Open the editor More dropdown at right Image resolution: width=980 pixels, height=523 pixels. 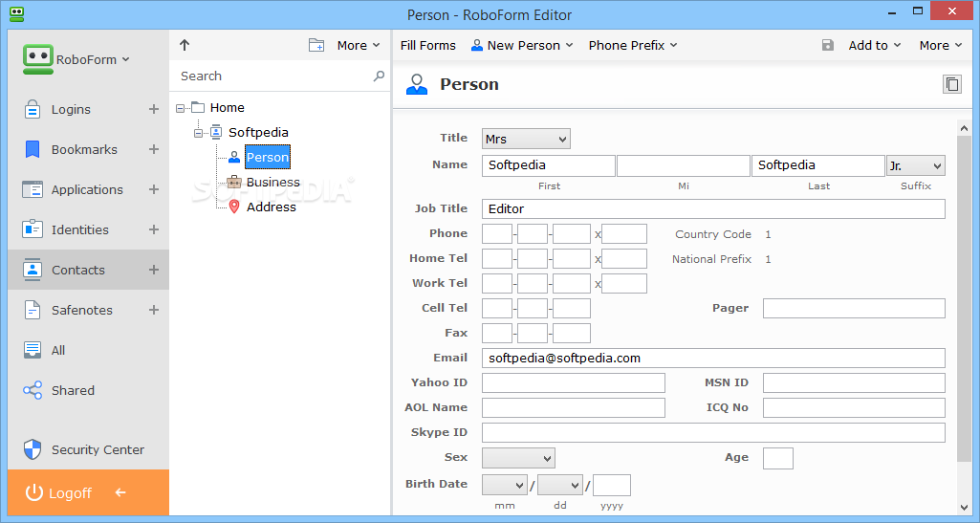940,45
